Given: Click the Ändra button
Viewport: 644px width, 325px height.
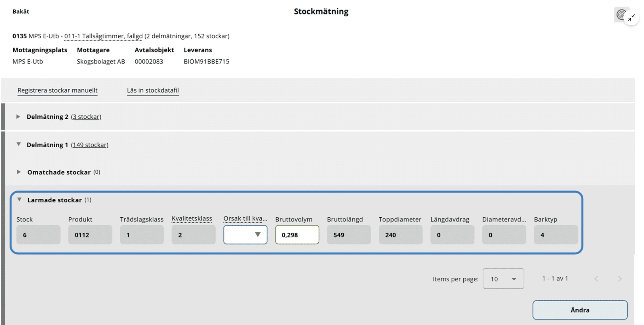Looking at the screenshot, I should (580, 310).
